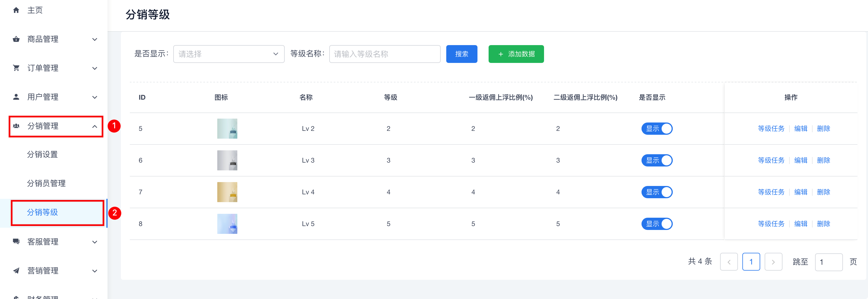Viewport: 868px width, 299px height.
Task: Click the 共 4 条 total count
Action: click(700, 261)
